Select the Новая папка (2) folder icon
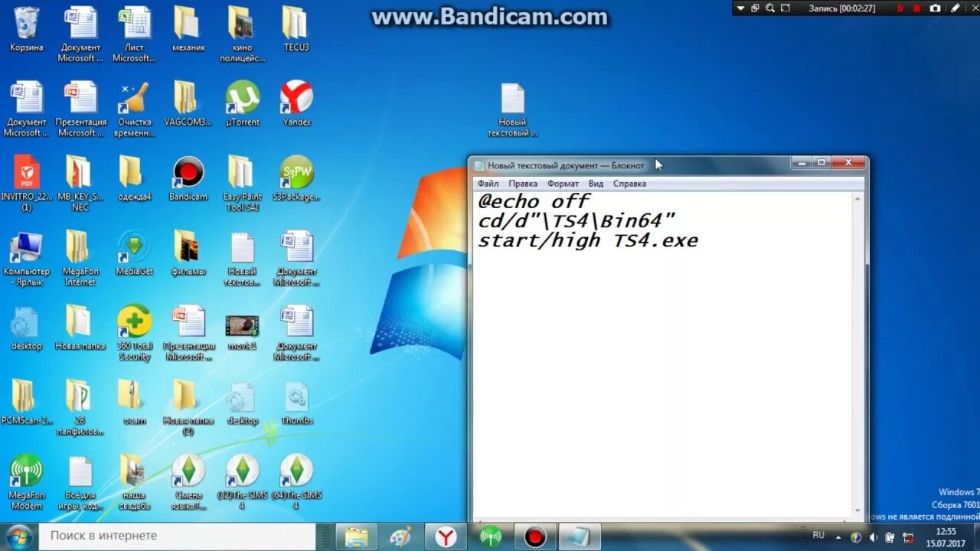 (188, 408)
